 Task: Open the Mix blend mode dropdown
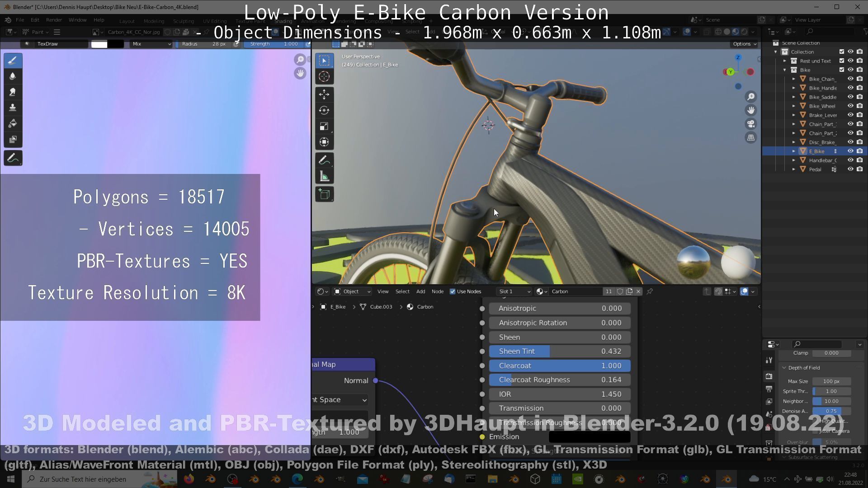151,44
